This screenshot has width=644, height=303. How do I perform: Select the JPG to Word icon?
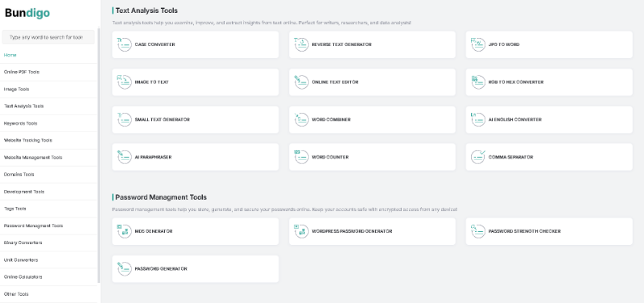pos(478,44)
